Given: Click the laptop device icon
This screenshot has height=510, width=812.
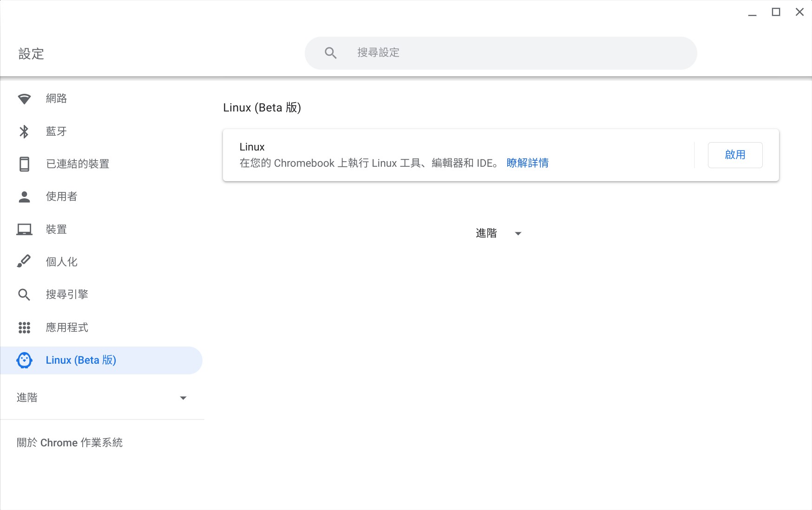Looking at the screenshot, I should click(x=24, y=229).
